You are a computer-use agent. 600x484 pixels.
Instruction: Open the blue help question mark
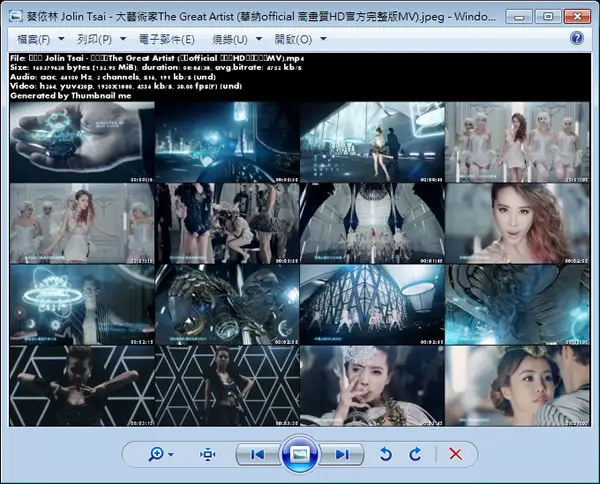click(x=577, y=38)
